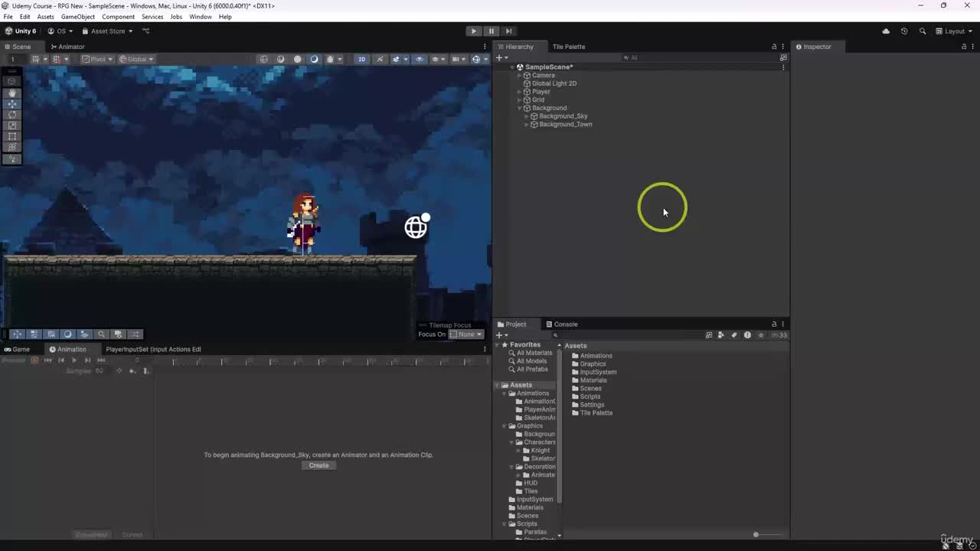The image size is (980, 551).
Task: Open the PlayerInputSet Input Actions tab
Action: pyautogui.click(x=153, y=350)
